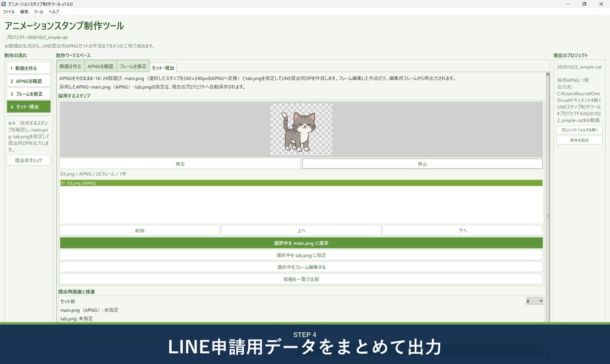Viewport: 610px width, 364px height.
Task: Open the セット数 dropdown showing 8
Action: point(534,301)
